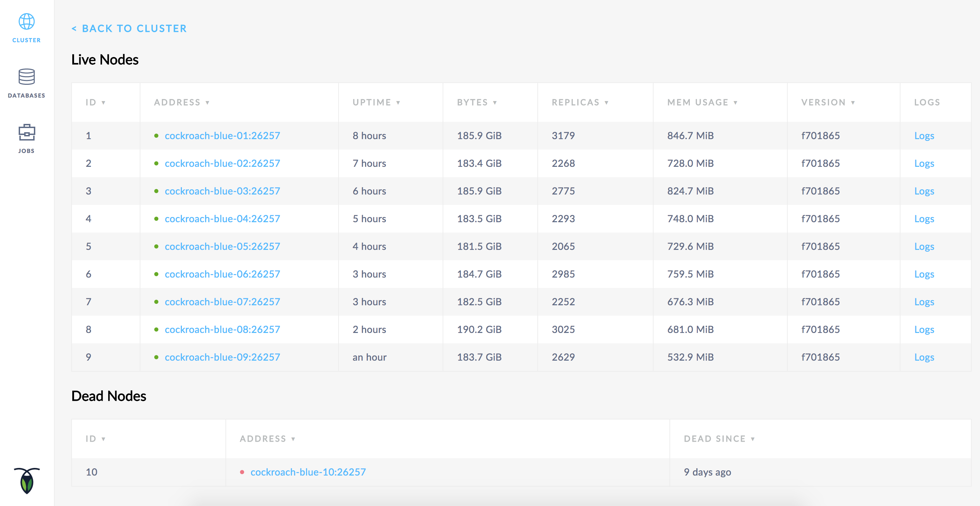This screenshot has width=980, height=506.
Task: Toggle the status indicator for cockroach-blue-05
Action: click(157, 246)
